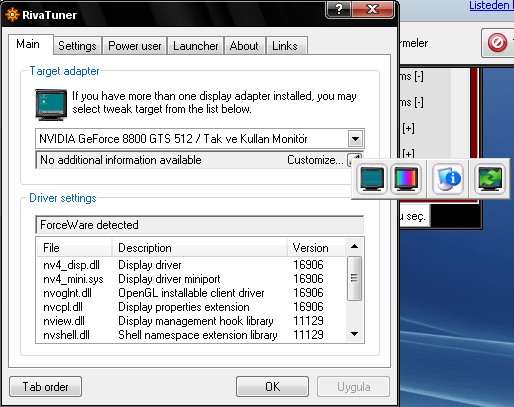Click the RivaTuner gear icon in title bar

click(x=12, y=15)
